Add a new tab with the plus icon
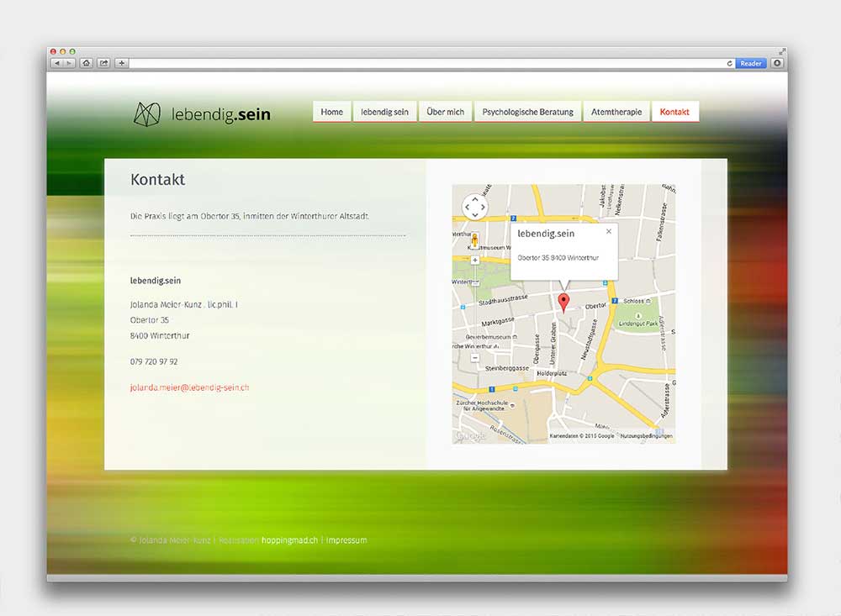 (x=122, y=63)
